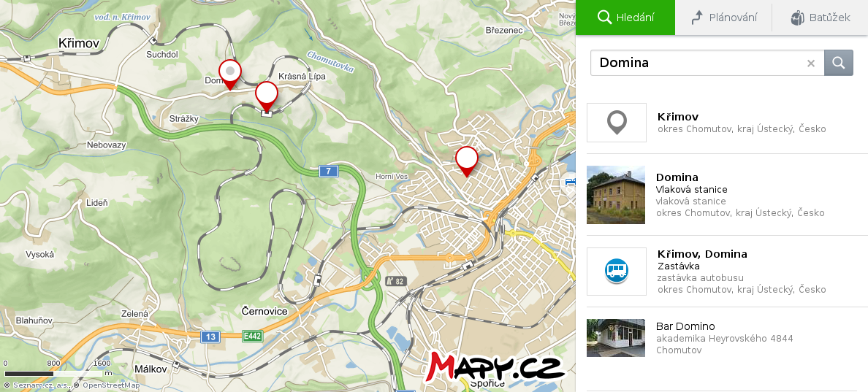868x392 pixels.
Task: Select the Křimov search result
Action: (x=742, y=123)
